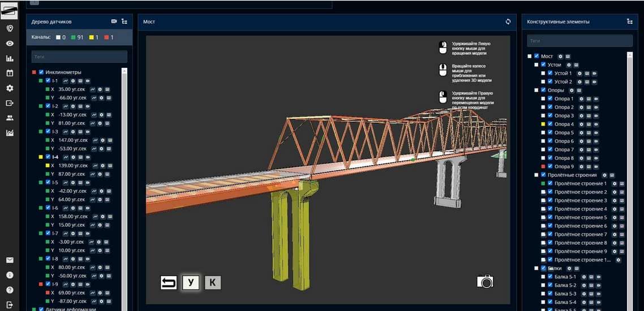The width and height of the screenshot is (644, 311).
Task: Refresh the Мост 3D model panel
Action: (x=508, y=22)
